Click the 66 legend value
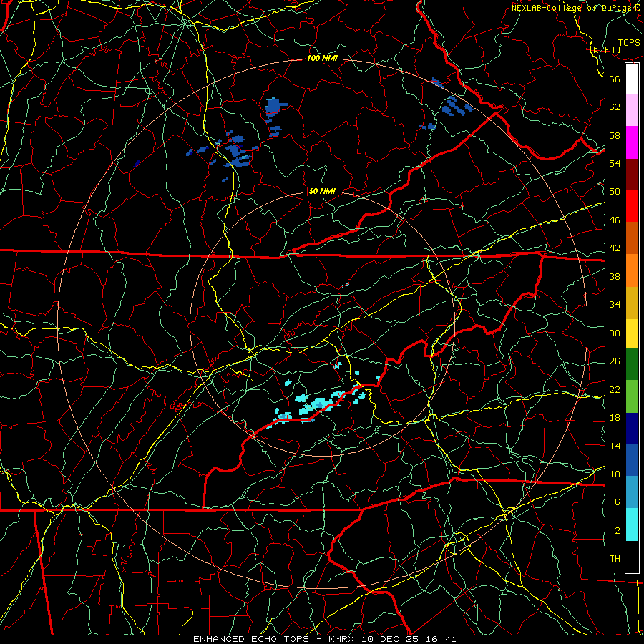The image size is (644, 644). point(615,79)
